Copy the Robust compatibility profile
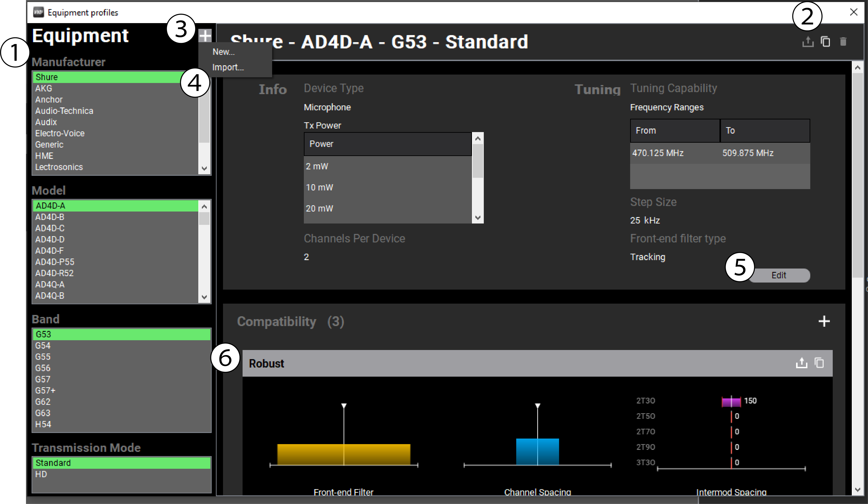The height and width of the screenshot is (504, 868). (x=819, y=363)
